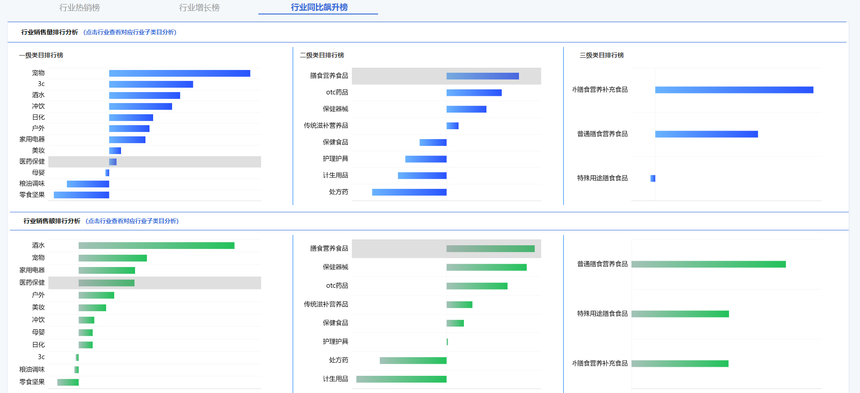The image size is (860, 393).
Task: Select the blue 特殊用途膳食食品 bar
Action: pos(653,178)
